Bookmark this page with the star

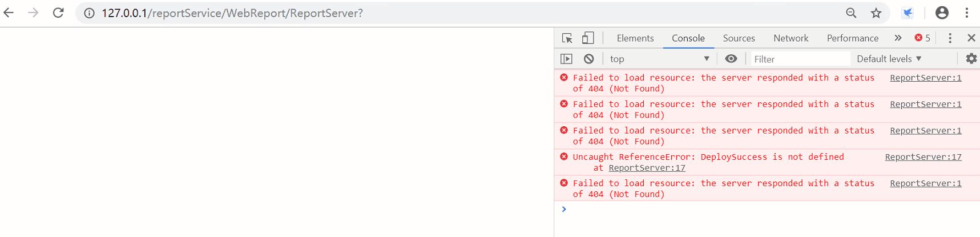[876, 13]
